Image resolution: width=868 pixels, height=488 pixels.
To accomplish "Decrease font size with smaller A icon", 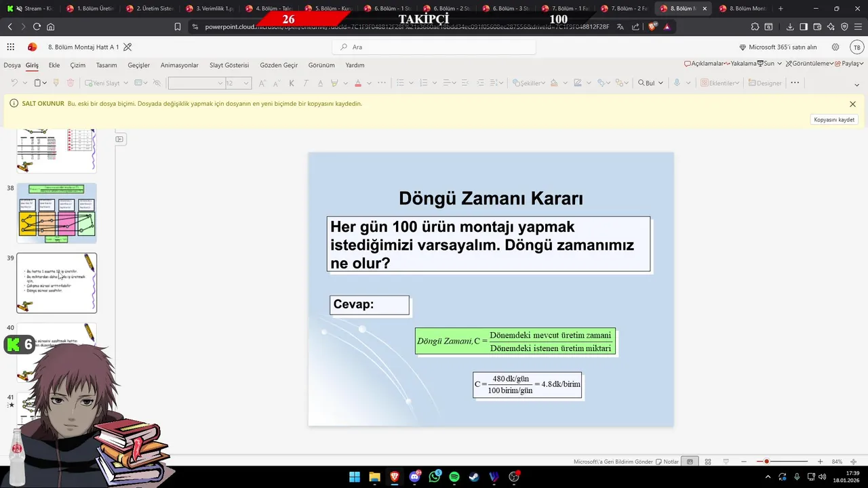I will pos(277,83).
